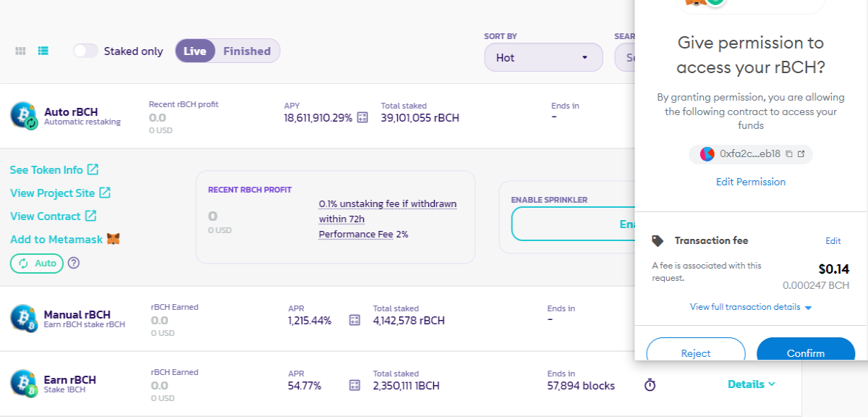
Task: Open APR calculator for Manual rBCH
Action: (x=354, y=320)
